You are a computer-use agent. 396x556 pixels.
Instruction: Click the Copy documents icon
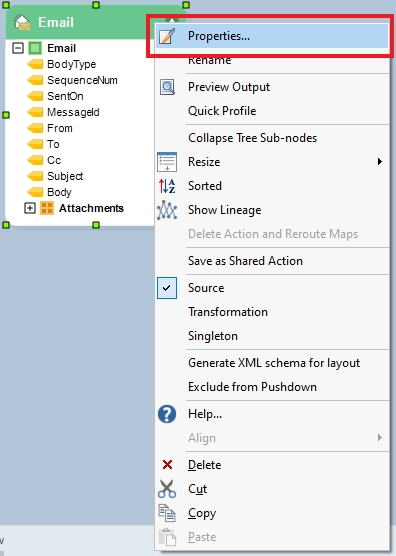click(167, 513)
